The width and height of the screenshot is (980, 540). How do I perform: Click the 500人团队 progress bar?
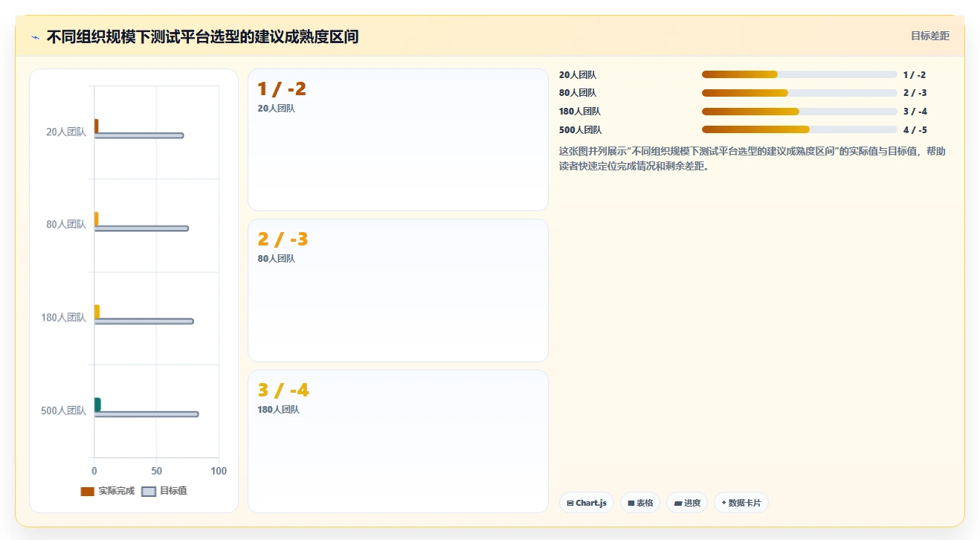pos(799,129)
